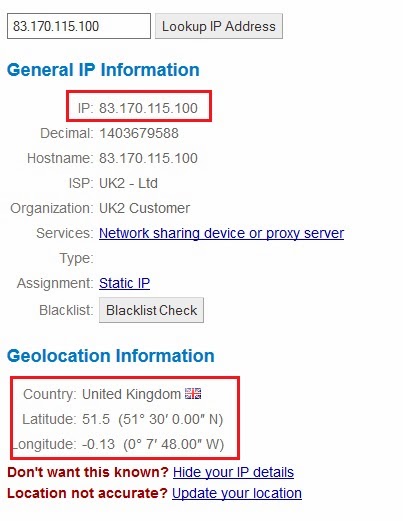Follow the Update your location link

[x=237, y=493]
